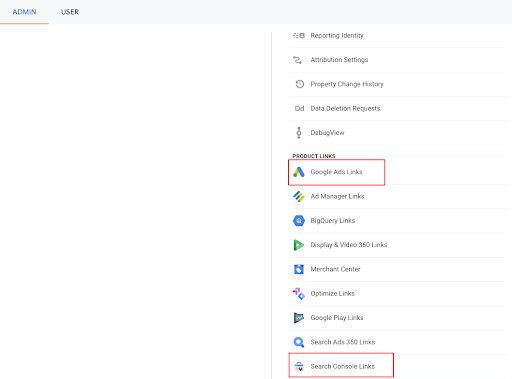
Task: Open DebugView
Action: (x=327, y=133)
